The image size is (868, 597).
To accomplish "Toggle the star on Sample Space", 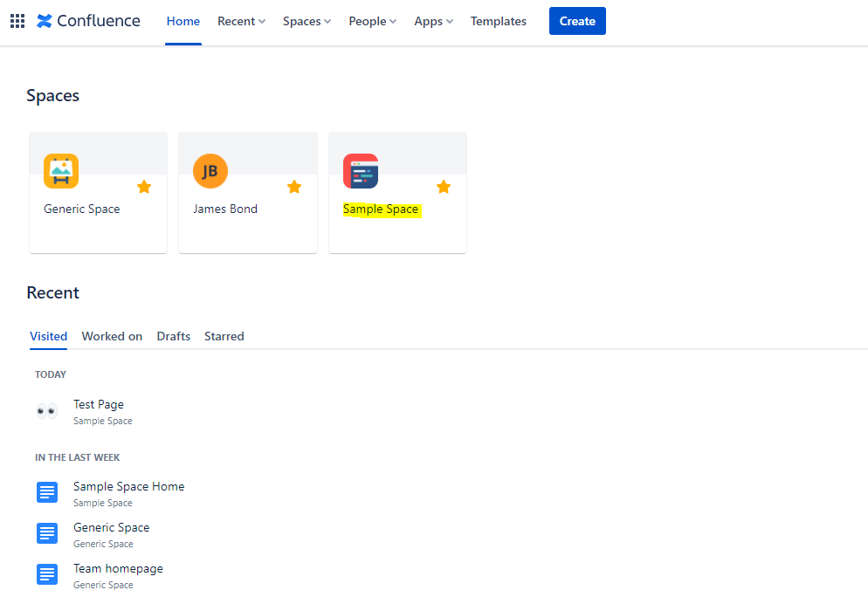I will tap(444, 187).
